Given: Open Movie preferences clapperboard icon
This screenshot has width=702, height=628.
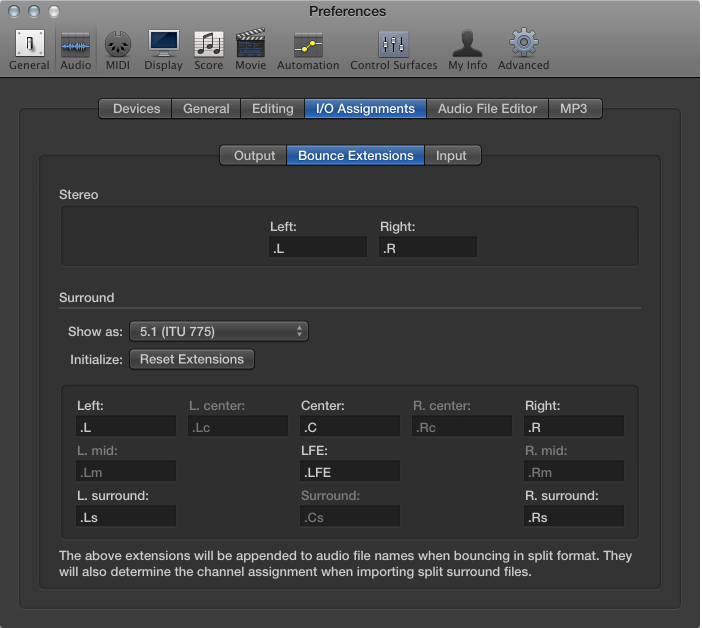Looking at the screenshot, I should pyautogui.click(x=251, y=43).
